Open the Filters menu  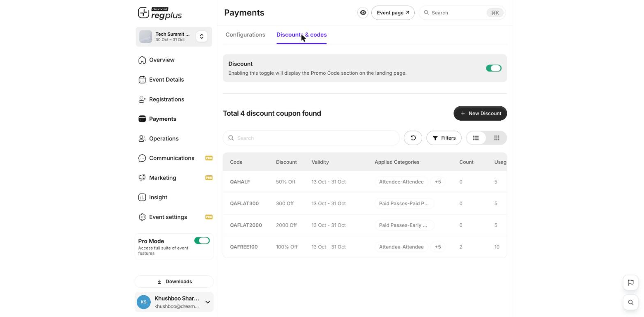(444, 138)
